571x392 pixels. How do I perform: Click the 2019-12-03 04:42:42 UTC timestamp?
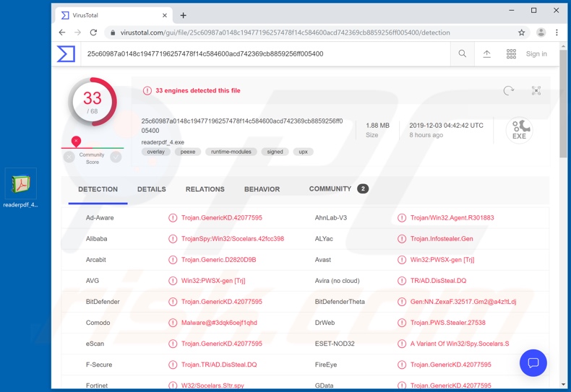(x=446, y=126)
